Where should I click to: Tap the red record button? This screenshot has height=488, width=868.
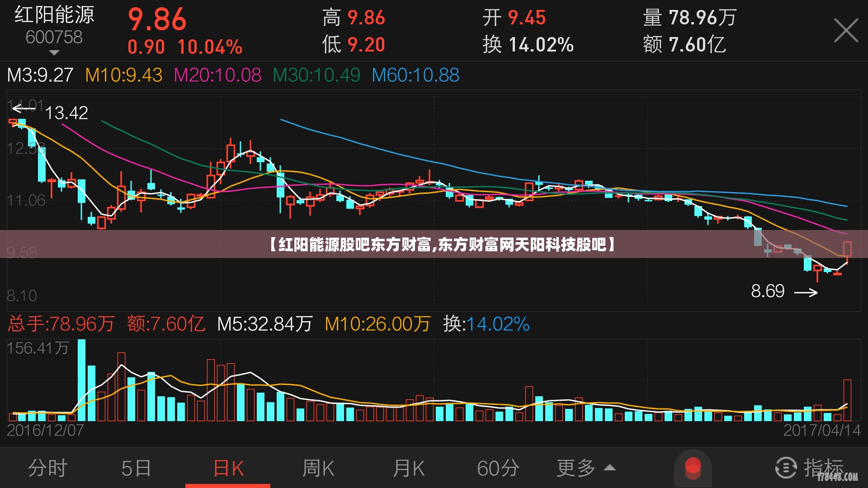pos(693,468)
